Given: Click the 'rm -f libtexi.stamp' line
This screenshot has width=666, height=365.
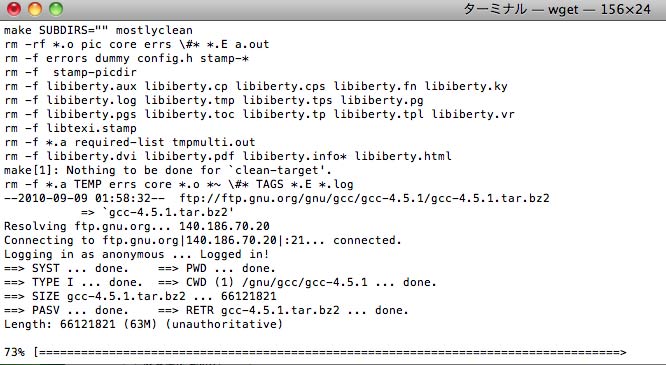Looking at the screenshot, I should pyautogui.click(x=71, y=128).
